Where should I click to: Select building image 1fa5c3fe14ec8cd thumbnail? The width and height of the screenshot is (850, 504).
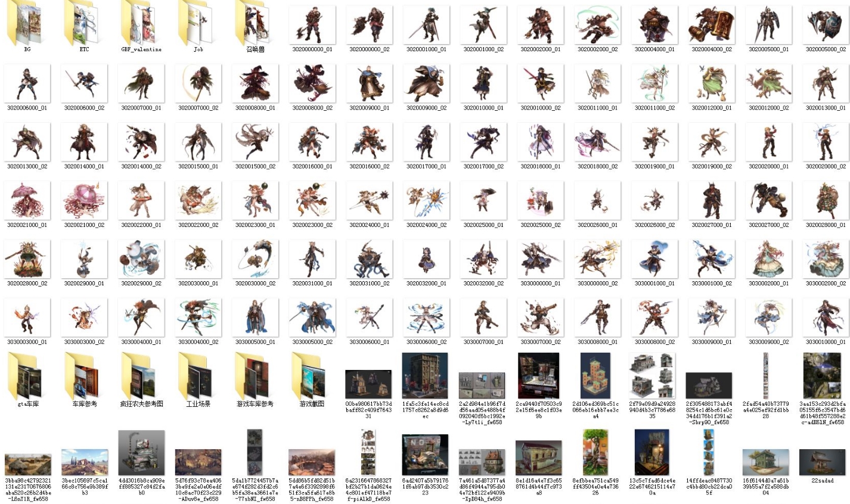pos(425,375)
